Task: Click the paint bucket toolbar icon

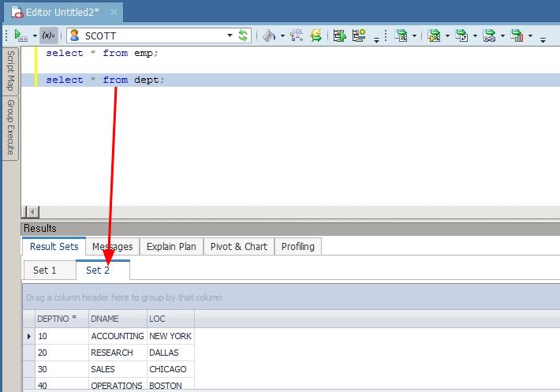Action: point(269,35)
